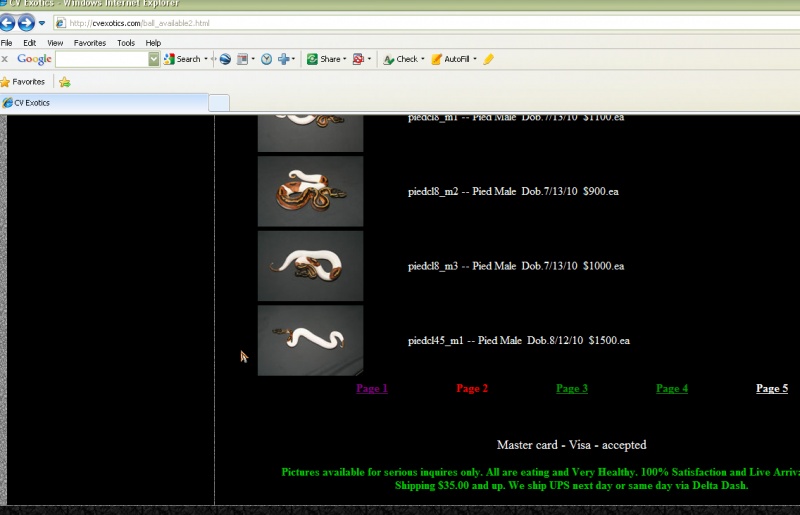Open the View menu
800x515 pixels.
55,43
